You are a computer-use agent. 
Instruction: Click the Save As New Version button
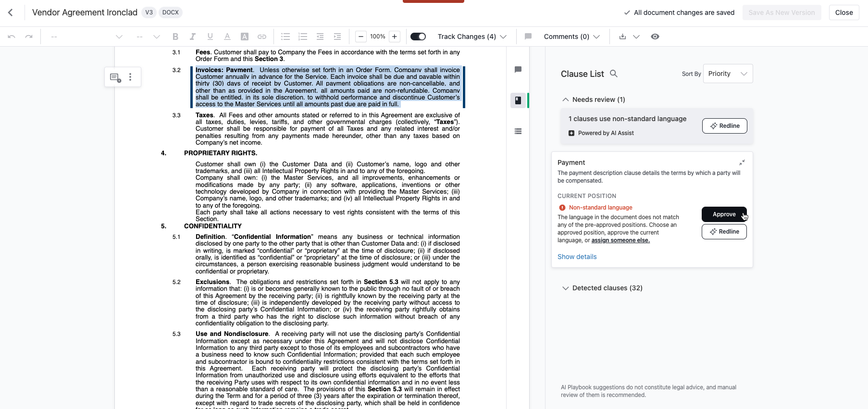781,12
